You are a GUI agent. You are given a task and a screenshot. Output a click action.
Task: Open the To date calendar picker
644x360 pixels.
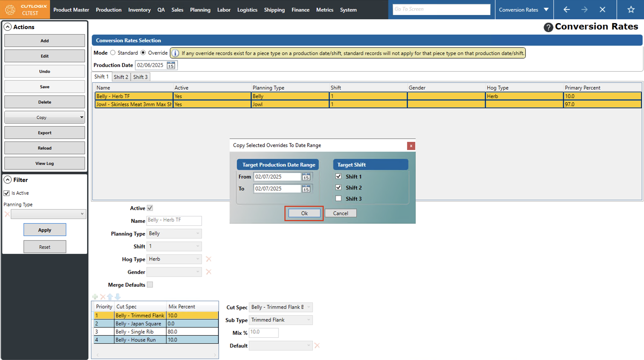pyautogui.click(x=306, y=189)
